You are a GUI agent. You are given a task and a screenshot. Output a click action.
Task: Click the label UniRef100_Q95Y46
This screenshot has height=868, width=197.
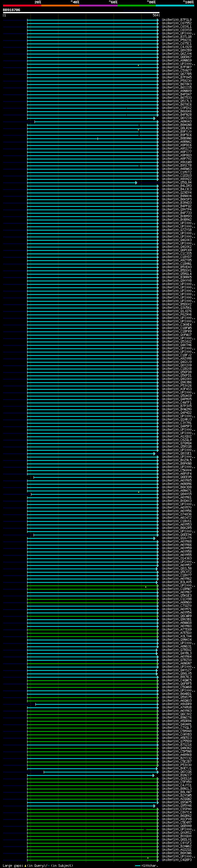click(176, 805)
